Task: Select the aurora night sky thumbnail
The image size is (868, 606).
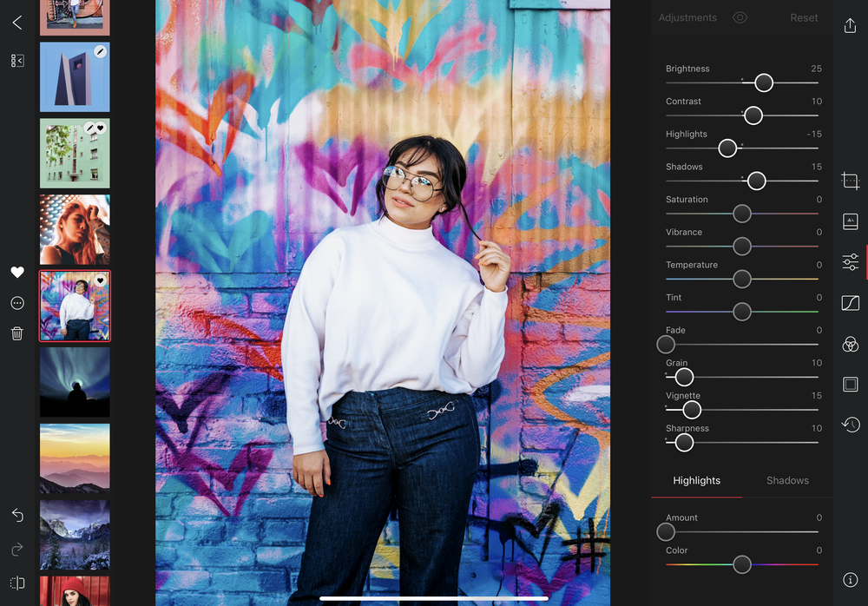Action: 75,382
